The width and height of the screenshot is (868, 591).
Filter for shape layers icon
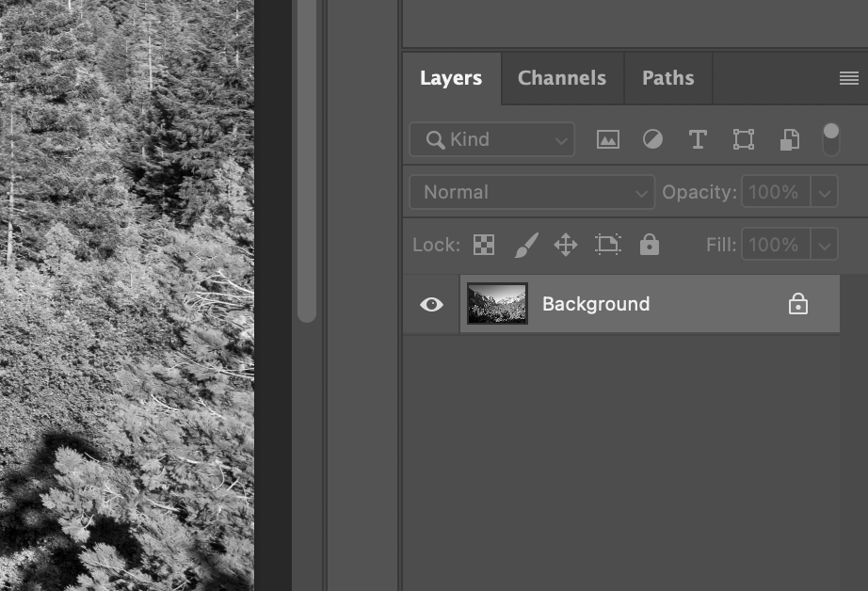coord(744,139)
